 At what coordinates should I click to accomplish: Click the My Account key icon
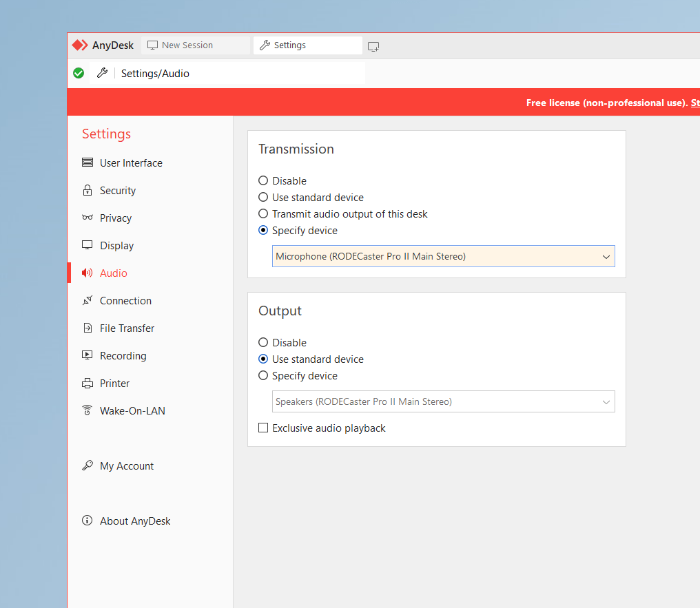coord(87,465)
